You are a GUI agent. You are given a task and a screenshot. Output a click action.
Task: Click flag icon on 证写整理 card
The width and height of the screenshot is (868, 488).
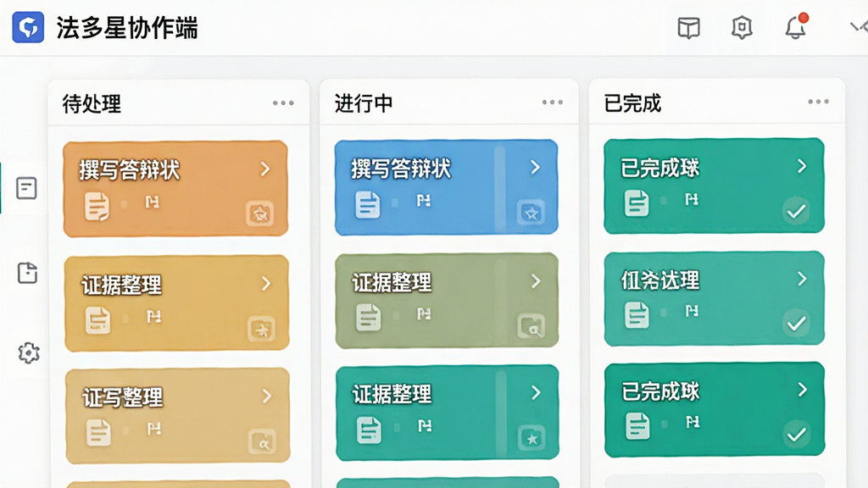click(154, 429)
